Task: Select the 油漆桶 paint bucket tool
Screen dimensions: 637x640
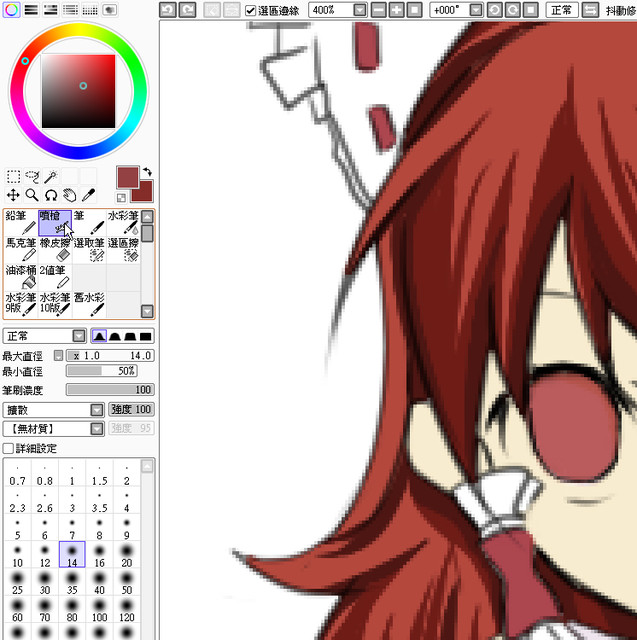Action: tap(21, 277)
